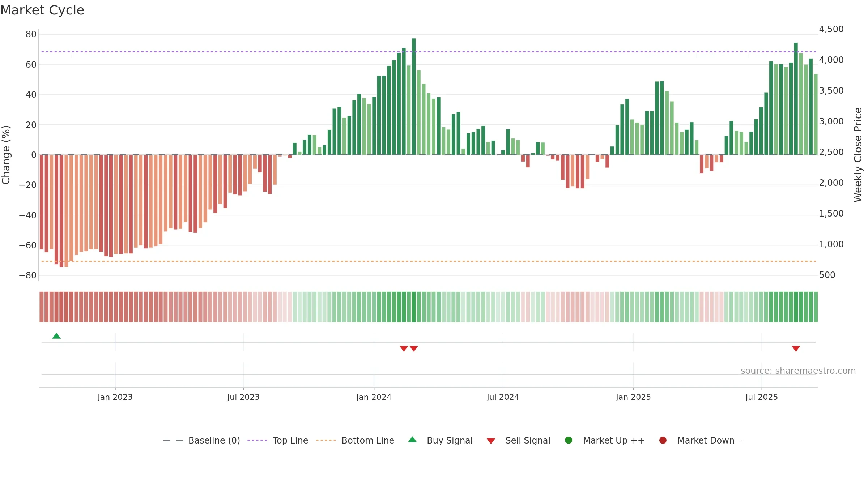Click the Weekly Close Price axis title
Image resolution: width=868 pixels, height=488 pixels.
pos(858,155)
